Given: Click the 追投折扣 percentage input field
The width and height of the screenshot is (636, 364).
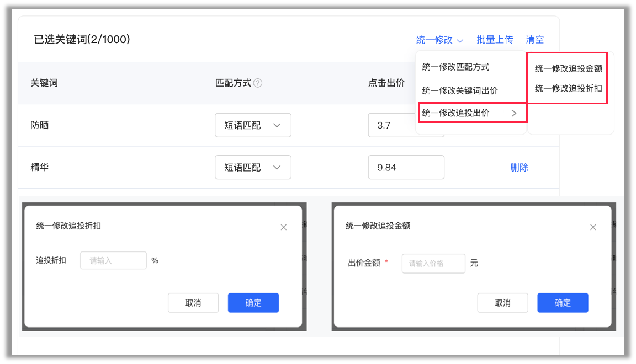Looking at the screenshot, I should (113, 260).
